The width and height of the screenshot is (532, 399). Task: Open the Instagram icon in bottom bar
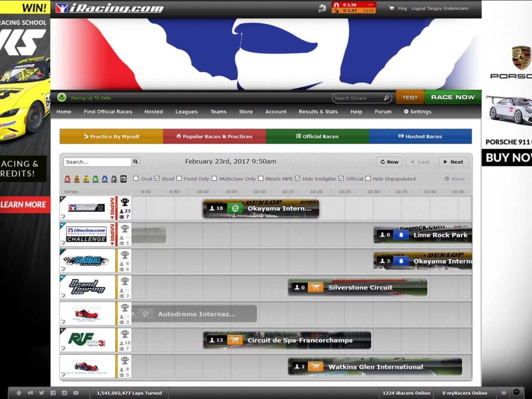click(x=64, y=393)
